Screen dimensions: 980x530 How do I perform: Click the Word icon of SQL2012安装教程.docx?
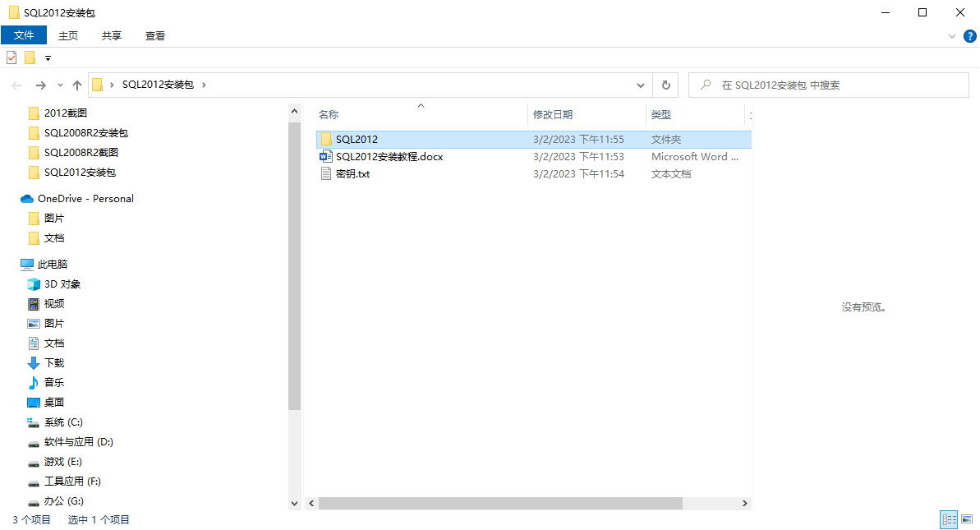(325, 156)
